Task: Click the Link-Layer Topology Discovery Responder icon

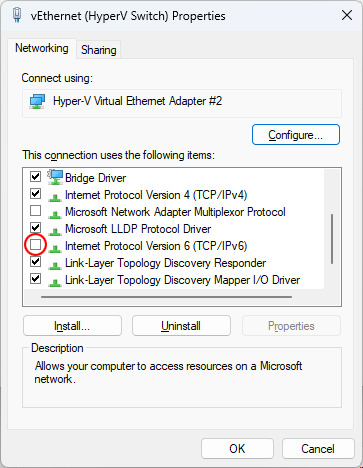Action: (x=55, y=265)
